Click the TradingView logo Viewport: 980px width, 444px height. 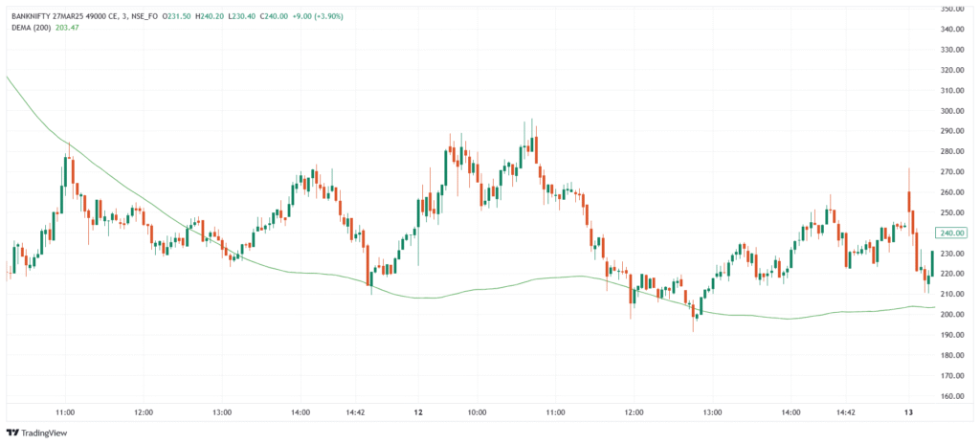point(38,433)
